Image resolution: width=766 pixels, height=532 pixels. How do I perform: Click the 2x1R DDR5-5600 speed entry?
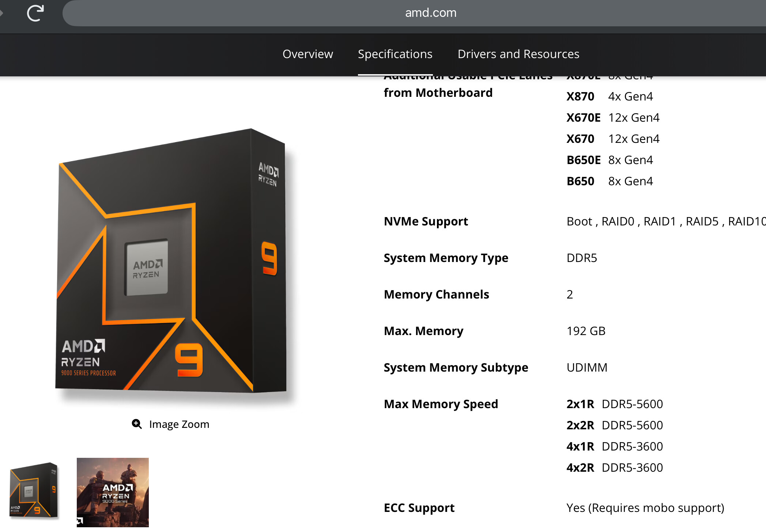tap(614, 404)
